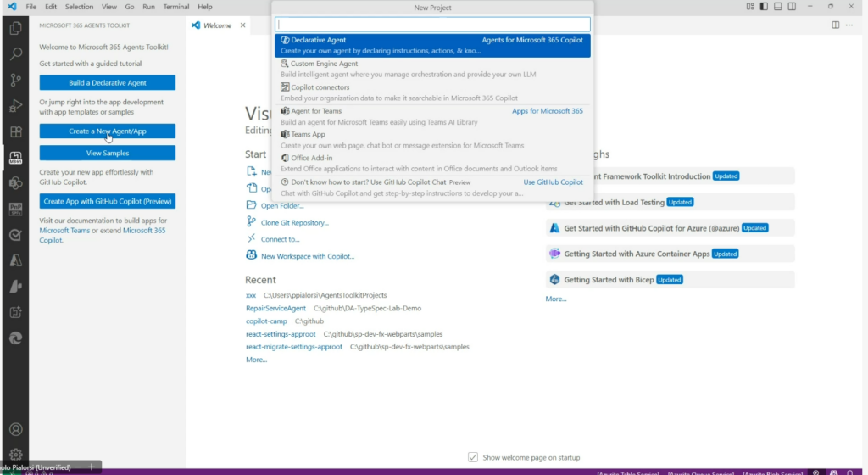Click Create a New Agent/App button
The height and width of the screenshot is (475, 868).
108,131
